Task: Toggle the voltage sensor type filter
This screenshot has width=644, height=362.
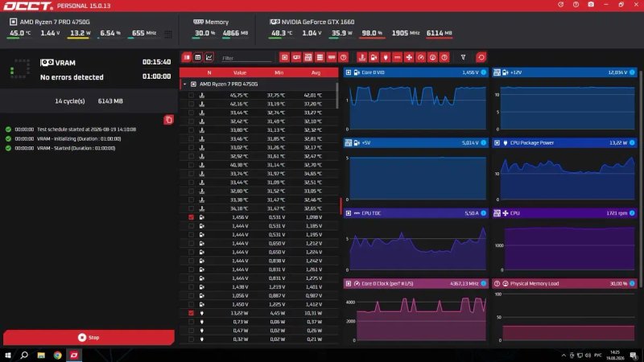Action: click(374, 57)
